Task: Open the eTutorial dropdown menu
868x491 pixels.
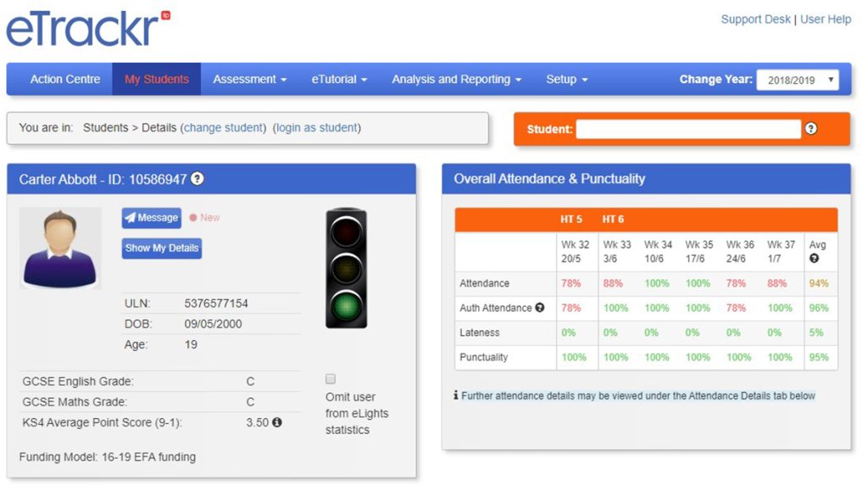Action: point(339,80)
